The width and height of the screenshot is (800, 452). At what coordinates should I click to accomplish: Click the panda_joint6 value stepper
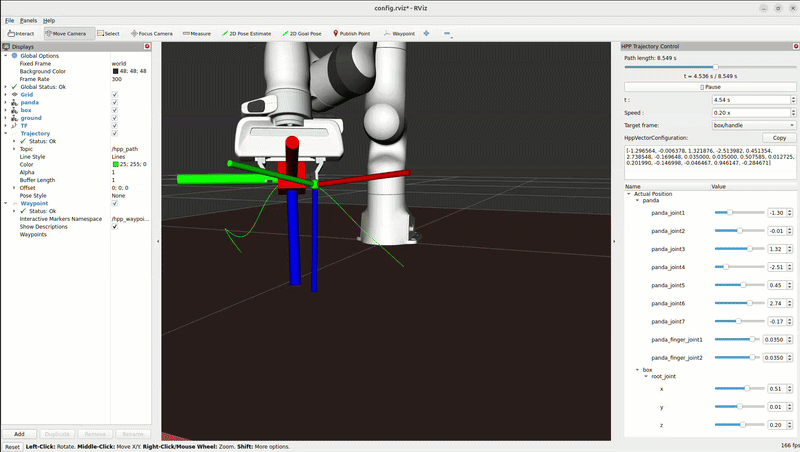click(x=789, y=303)
